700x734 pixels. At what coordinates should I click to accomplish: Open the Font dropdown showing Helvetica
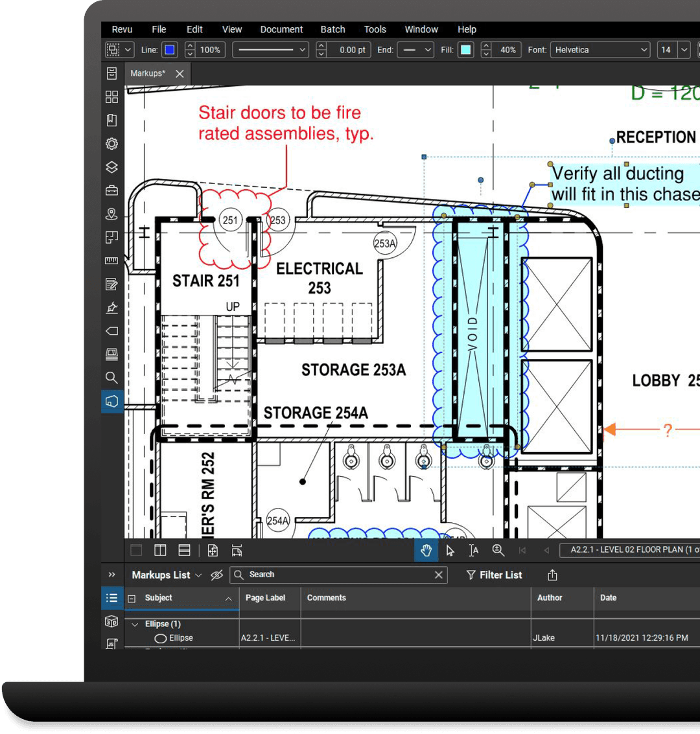click(600, 50)
